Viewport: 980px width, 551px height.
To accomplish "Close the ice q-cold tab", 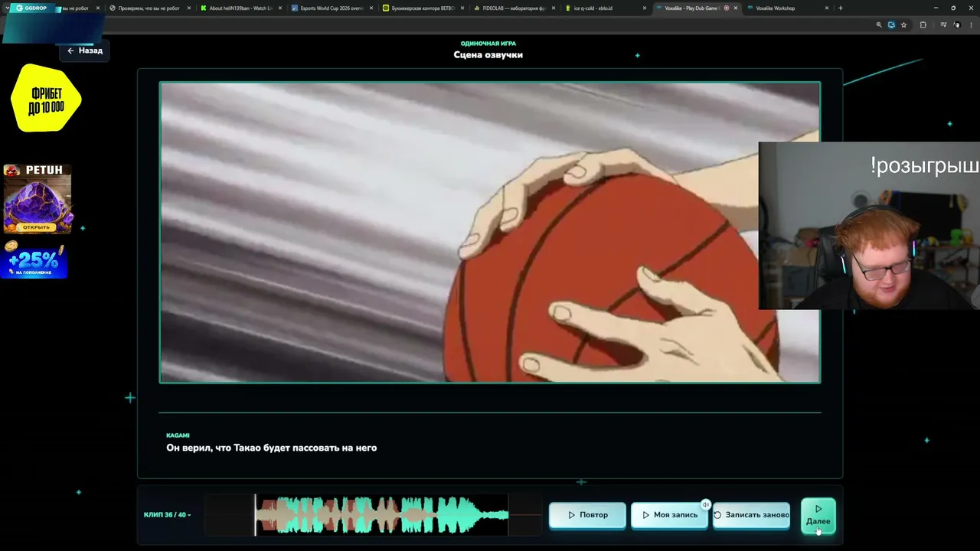I will (645, 8).
